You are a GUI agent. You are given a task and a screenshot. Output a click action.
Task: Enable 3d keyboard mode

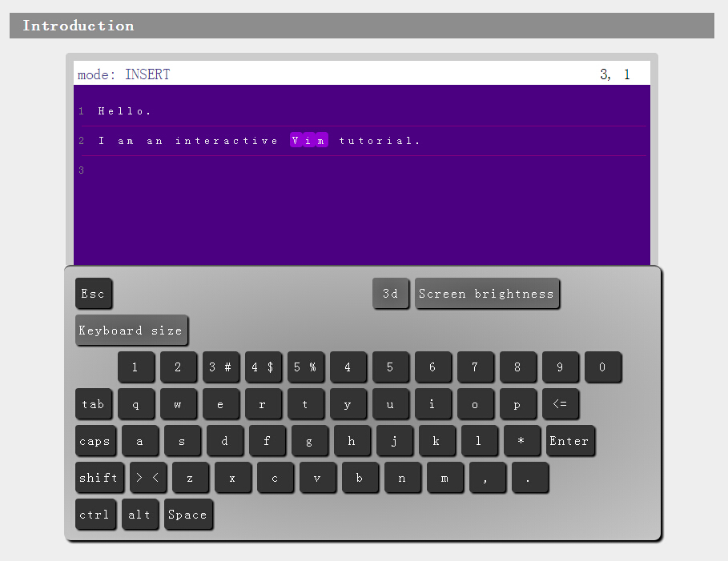(391, 294)
